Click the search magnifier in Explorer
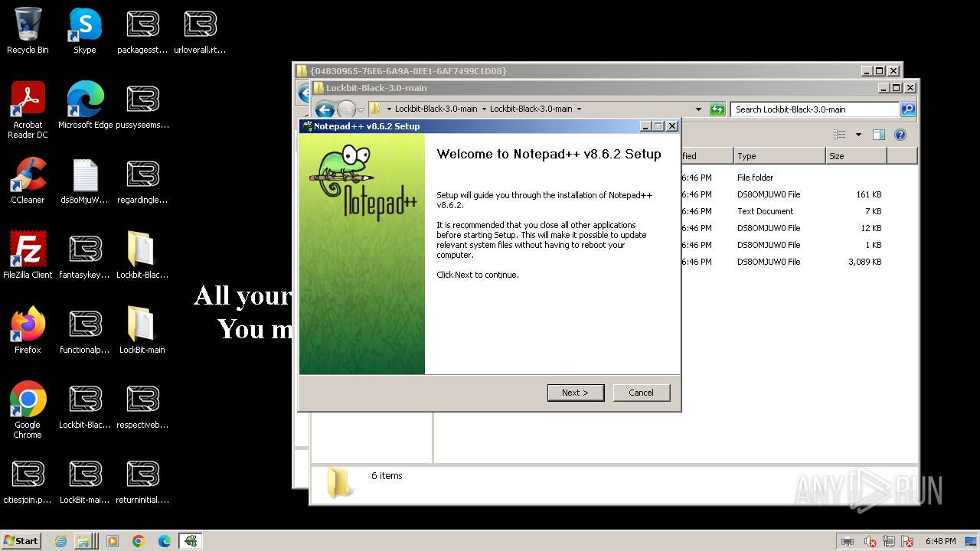980x551 pixels. (x=908, y=109)
